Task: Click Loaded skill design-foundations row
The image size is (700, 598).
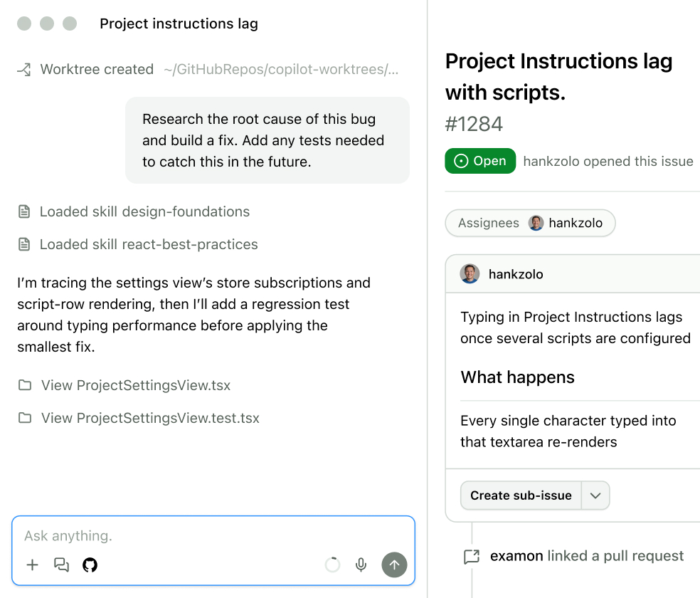Action: (134, 211)
